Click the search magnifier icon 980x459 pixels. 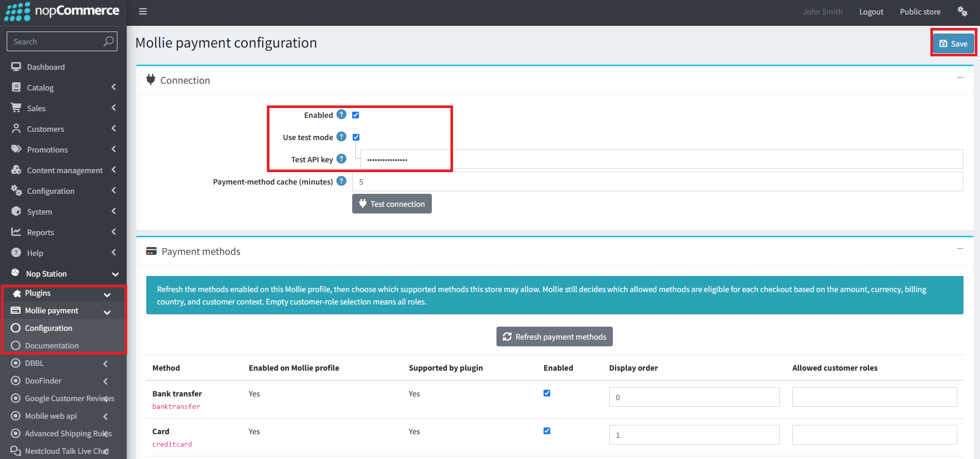pos(108,41)
